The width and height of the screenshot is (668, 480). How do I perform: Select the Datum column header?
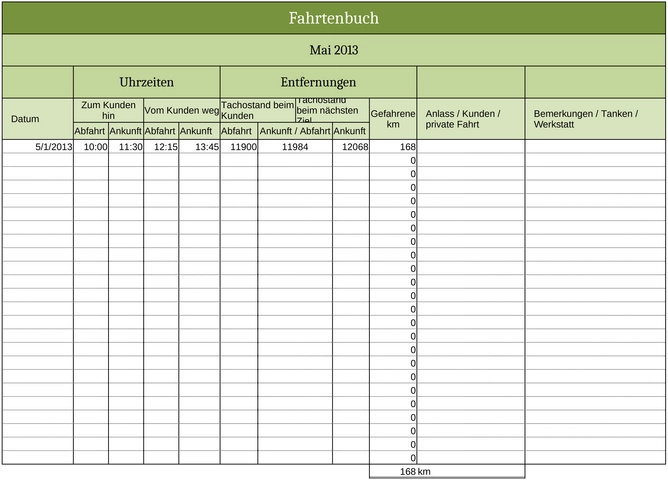[x=38, y=119]
